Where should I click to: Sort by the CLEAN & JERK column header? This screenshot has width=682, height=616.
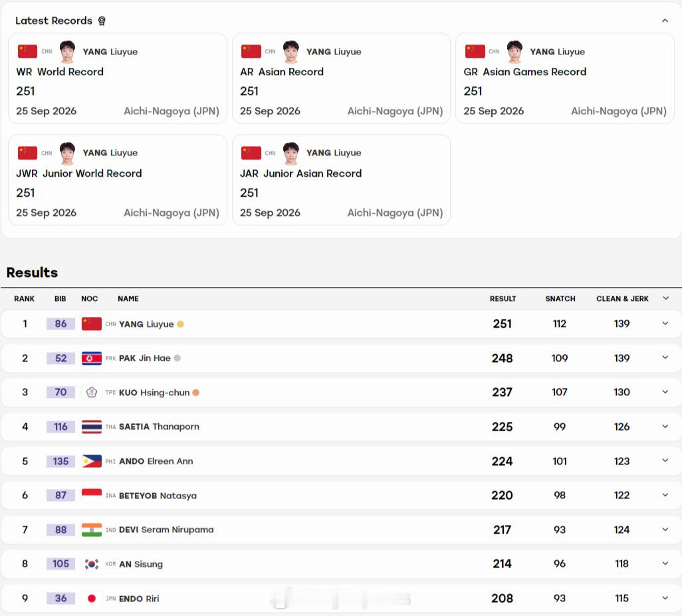tap(622, 298)
